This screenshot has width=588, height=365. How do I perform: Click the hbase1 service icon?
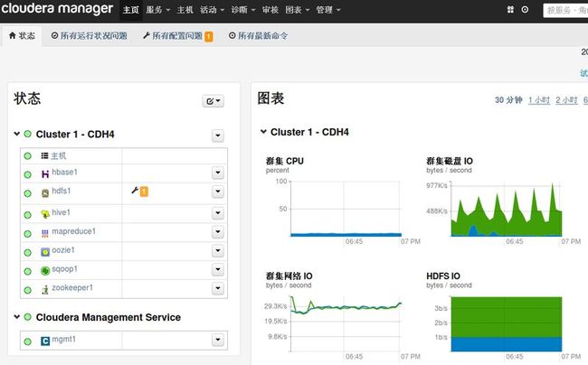45,173
